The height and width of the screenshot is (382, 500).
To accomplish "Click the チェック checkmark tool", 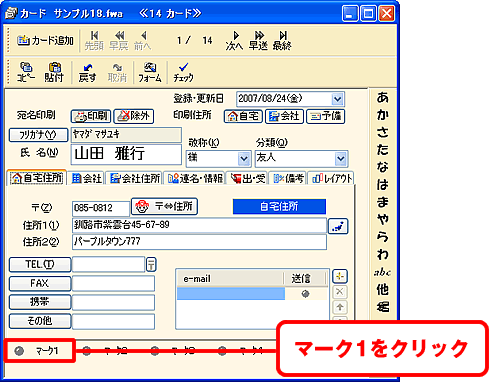I will [183, 72].
